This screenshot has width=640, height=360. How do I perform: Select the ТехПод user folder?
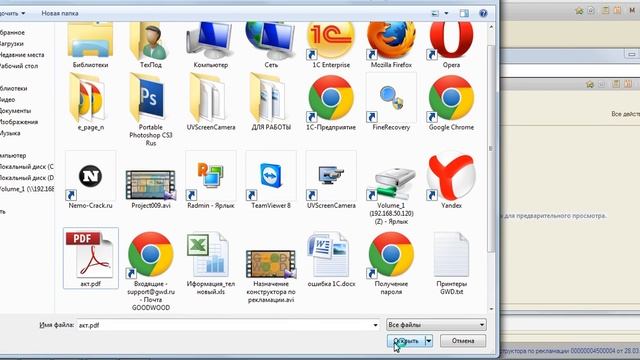tap(150, 41)
